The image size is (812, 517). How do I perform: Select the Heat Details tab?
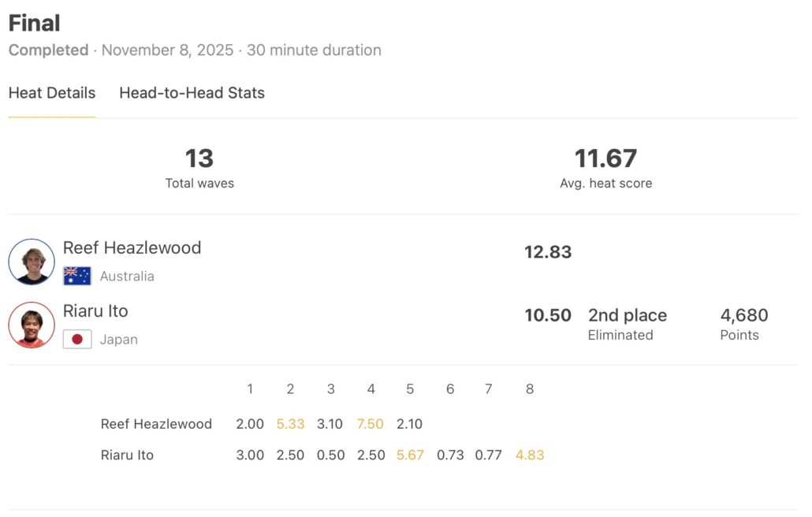click(x=52, y=93)
